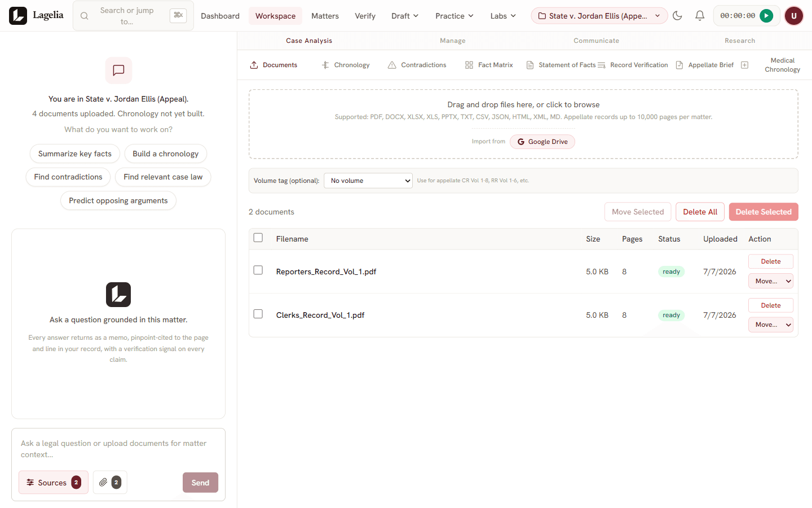The height and width of the screenshot is (508, 812).
Task: Open Move dropdown for Clerks_Record_Vol_1.pdf
Action: click(771, 325)
